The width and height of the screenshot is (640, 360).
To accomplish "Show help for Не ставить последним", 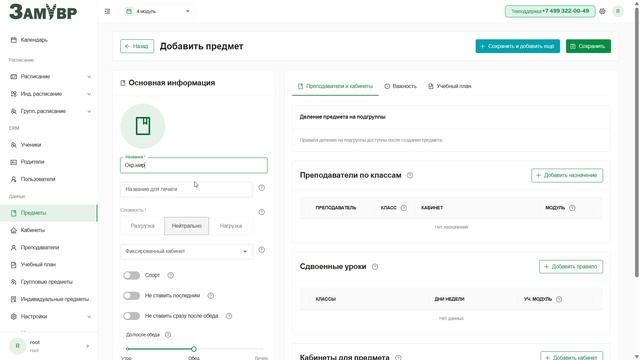I will (x=211, y=296).
